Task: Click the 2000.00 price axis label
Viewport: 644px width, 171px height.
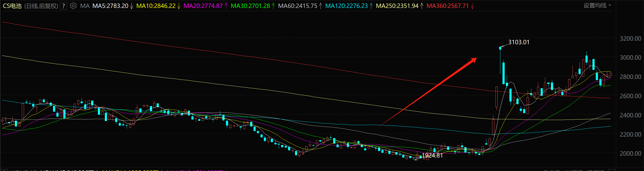Action: pyautogui.click(x=630, y=153)
